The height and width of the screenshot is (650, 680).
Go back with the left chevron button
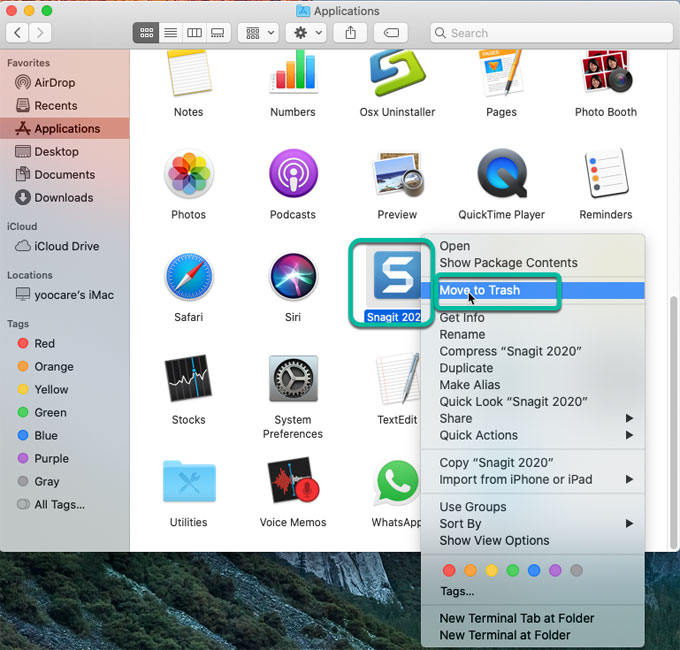17,33
